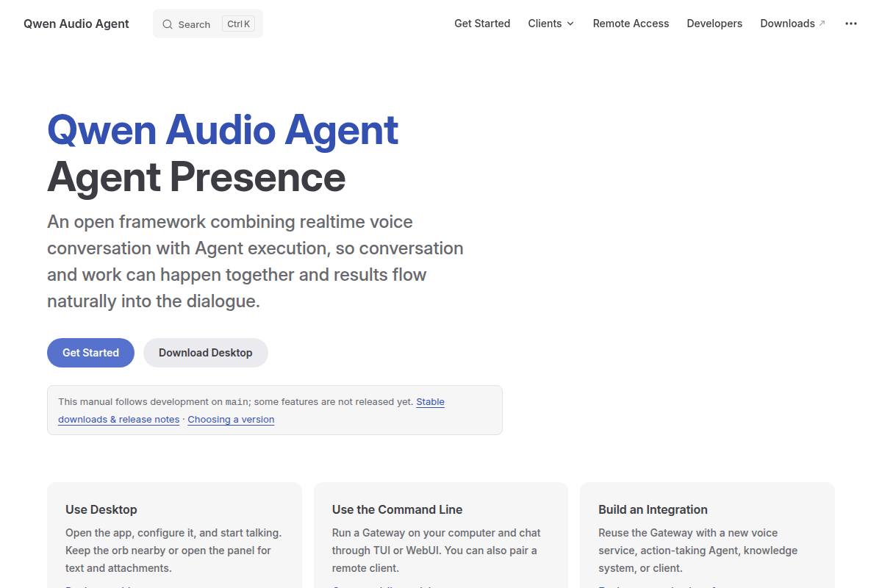Viewport: 882px width, 588px height.
Task: Open the Remote Access nav item
Action: (631, 24)
